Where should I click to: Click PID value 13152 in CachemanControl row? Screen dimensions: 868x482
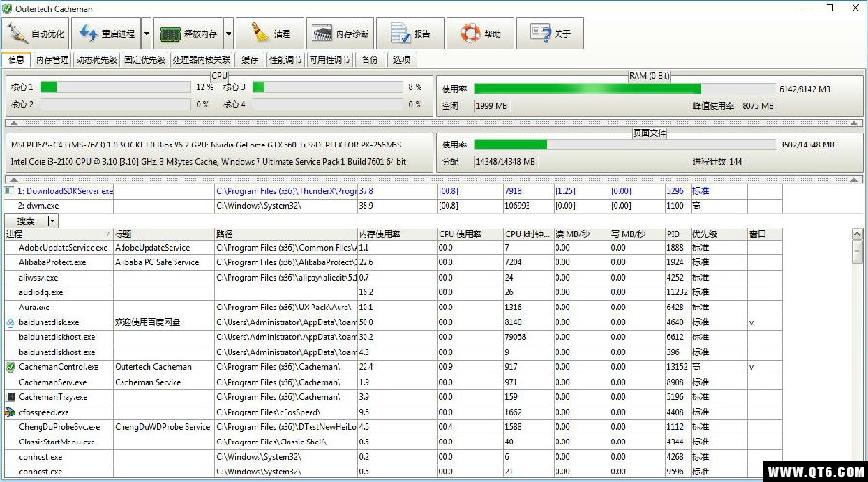click(x=677, y=367)
